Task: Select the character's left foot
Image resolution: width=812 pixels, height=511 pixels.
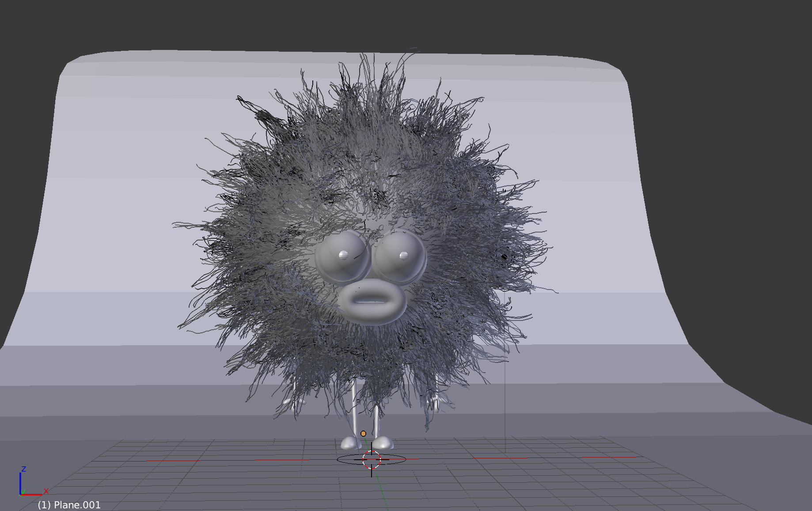Action: 351,442
